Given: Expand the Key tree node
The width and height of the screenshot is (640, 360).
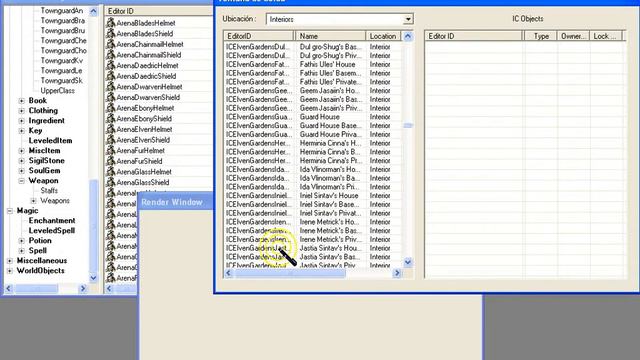Looking at the screenshot, I should 22,131.
